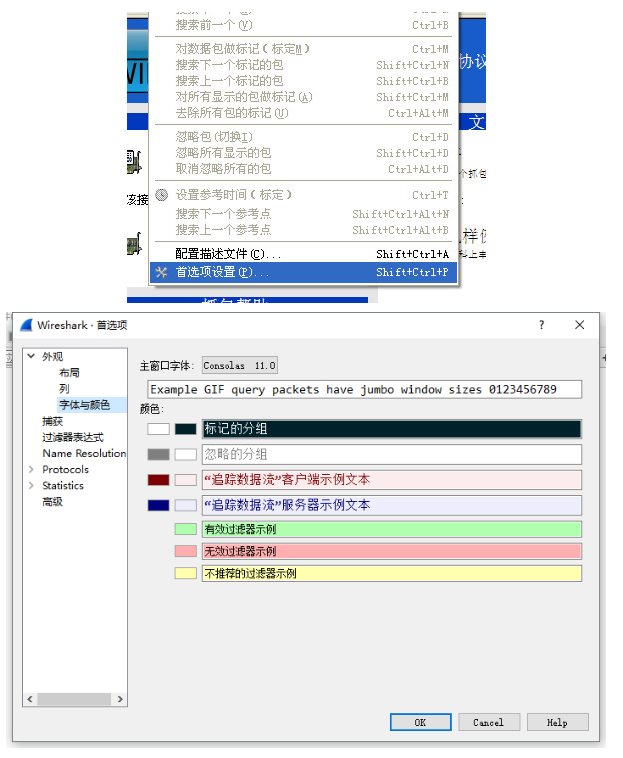This screenshot has height=758, width=623.
Task: Click the example font preview text field
Action: click(x=364, y=389)
